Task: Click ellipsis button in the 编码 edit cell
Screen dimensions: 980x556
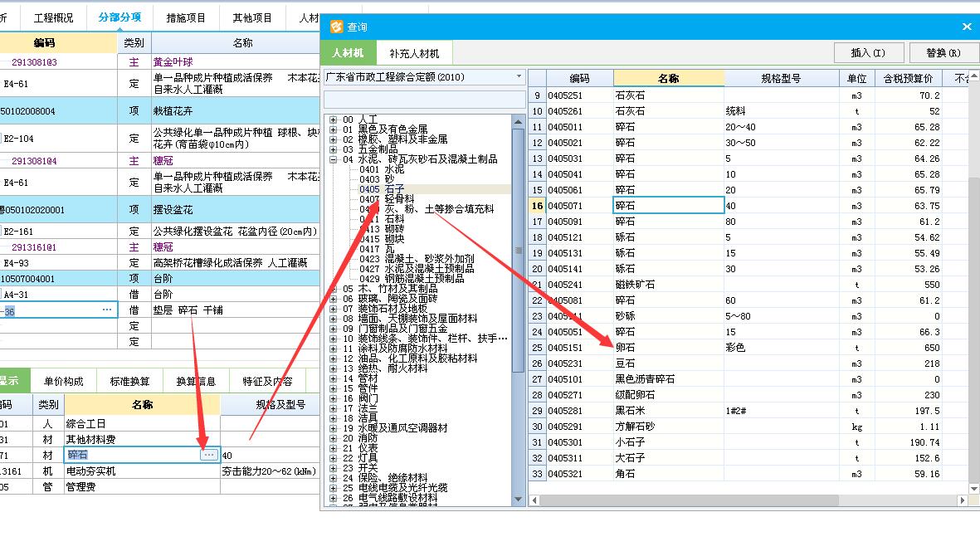Action: pos(107,310)
